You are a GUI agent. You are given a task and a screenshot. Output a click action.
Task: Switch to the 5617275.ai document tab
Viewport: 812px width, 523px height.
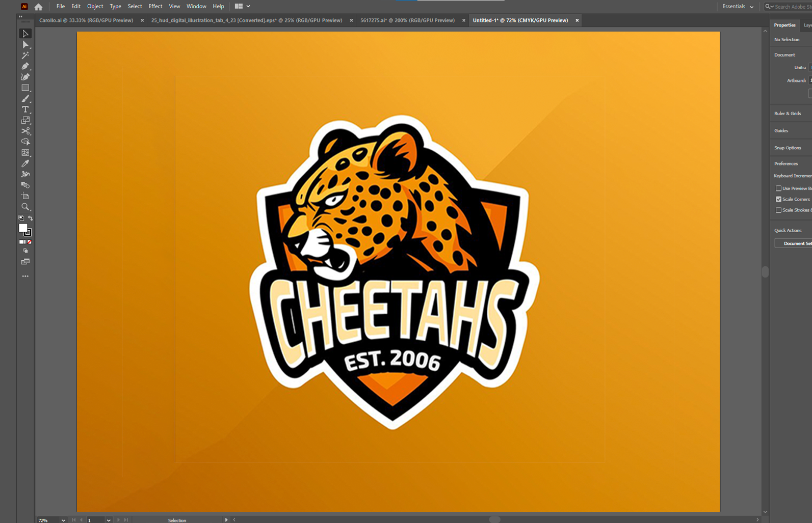[407, 20]
